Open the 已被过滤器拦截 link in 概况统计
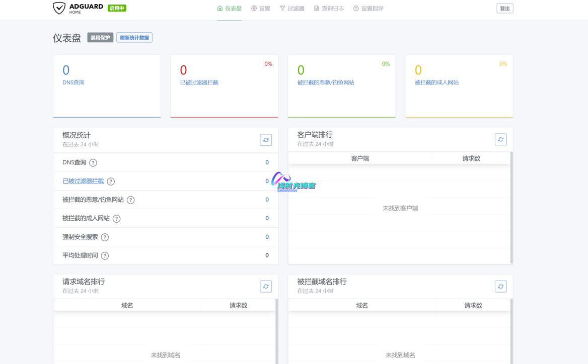Image resolution: width=588 pixels, height=364 pixels. 83,181
